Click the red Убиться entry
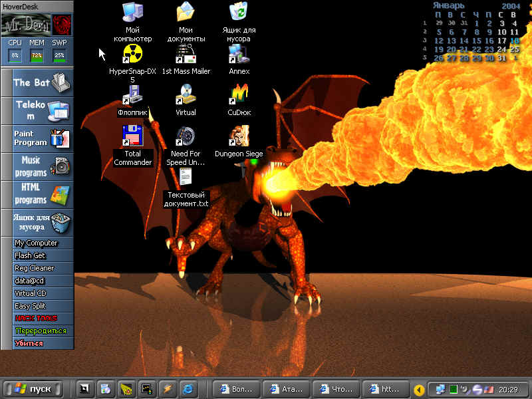Screen dimensions: 532x399 click(x=43, y=343)
